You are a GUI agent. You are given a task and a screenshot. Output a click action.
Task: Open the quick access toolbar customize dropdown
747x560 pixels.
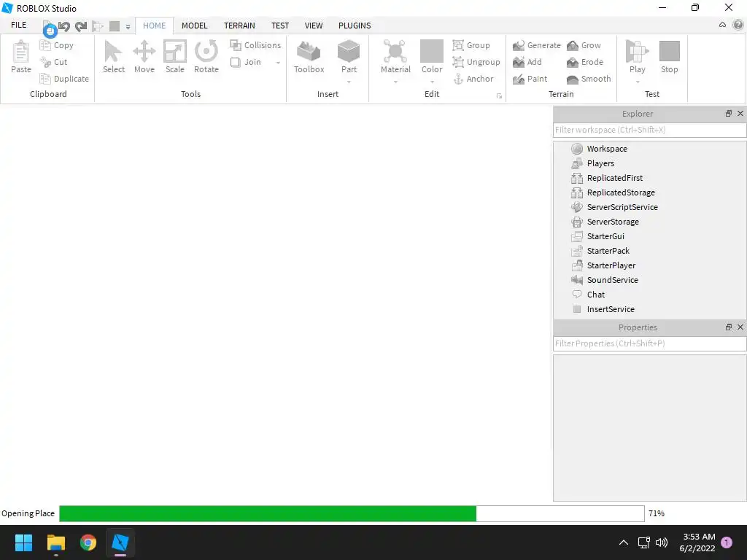tap(128, 27)
